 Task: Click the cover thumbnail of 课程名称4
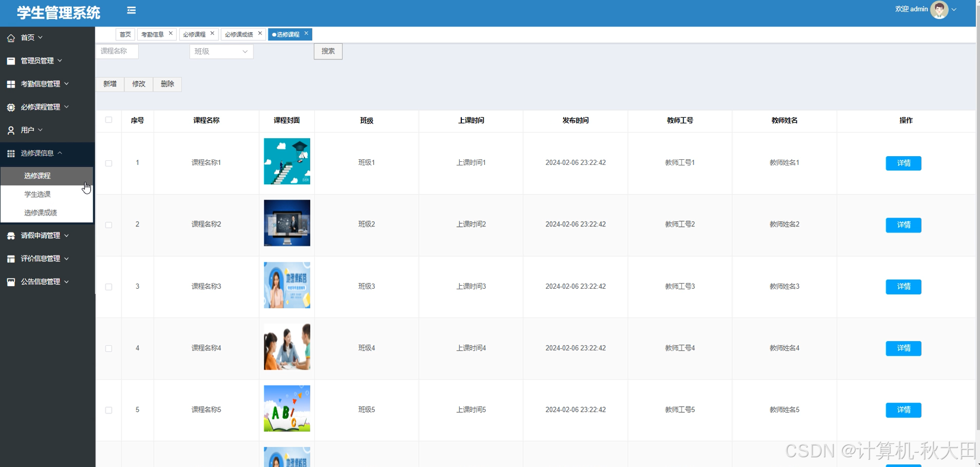(x=287, y=347)
